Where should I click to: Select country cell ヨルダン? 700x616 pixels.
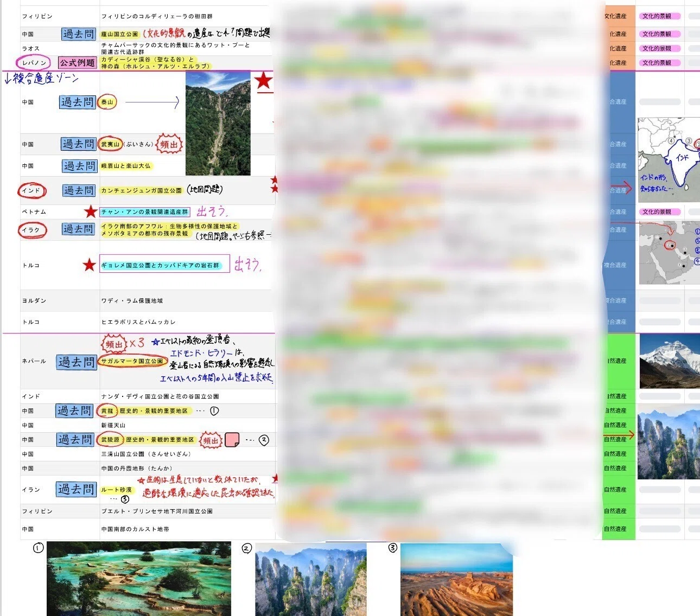pos(34,300)
